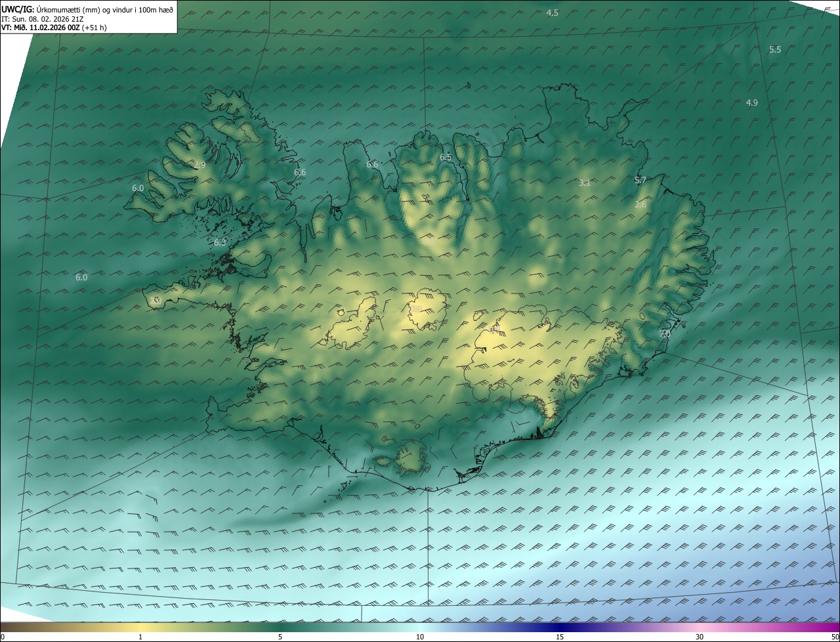Click the 15 tick on color scale

pos(560,637)
